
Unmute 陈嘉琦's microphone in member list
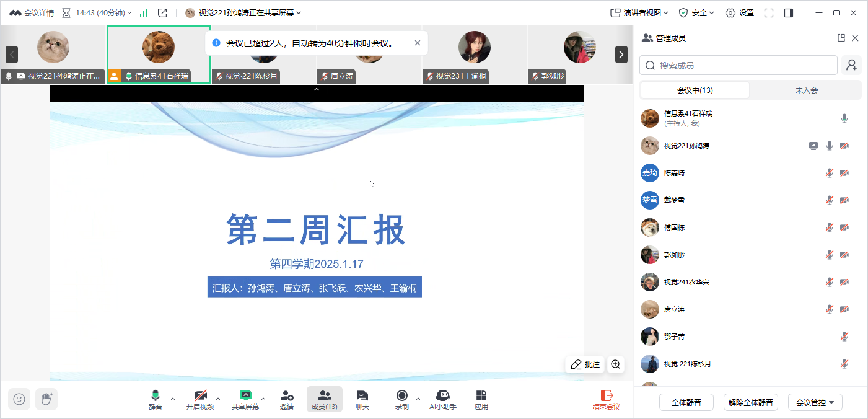click(830, 173)
